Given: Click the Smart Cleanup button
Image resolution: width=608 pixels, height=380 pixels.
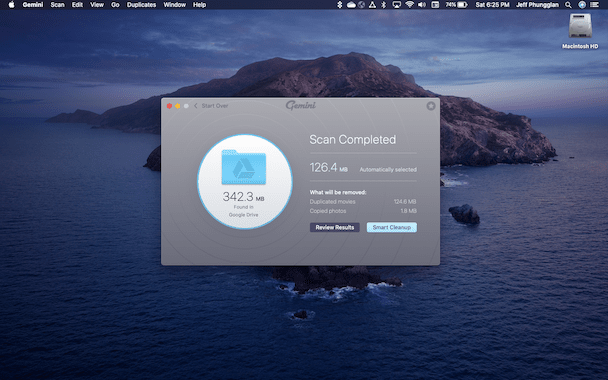Looking at the screenshot, I should pos(392,227).
